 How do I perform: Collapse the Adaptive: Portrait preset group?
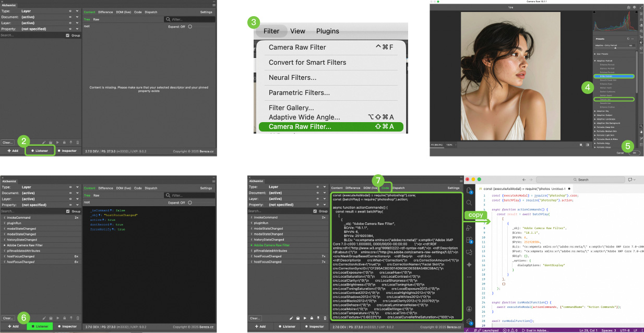click(595, 61)
